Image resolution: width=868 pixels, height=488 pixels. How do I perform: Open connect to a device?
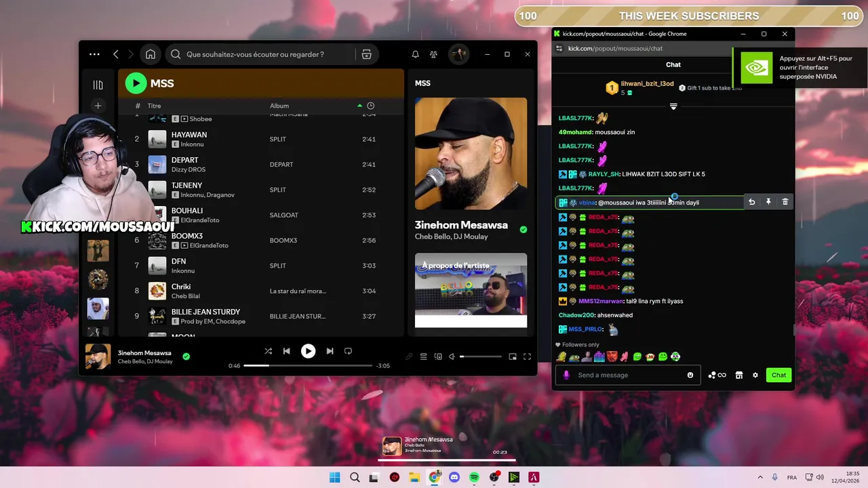coord(438,357)
